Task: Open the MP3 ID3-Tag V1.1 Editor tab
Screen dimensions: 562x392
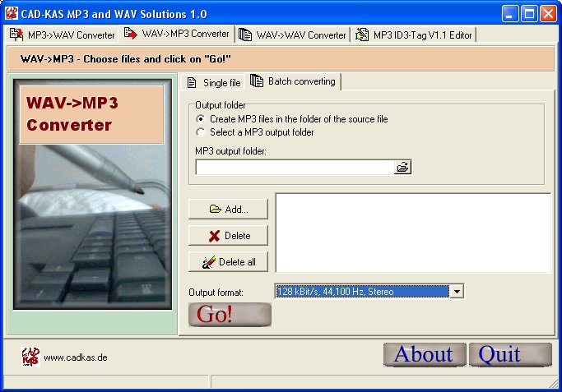Action: [414, 35]
